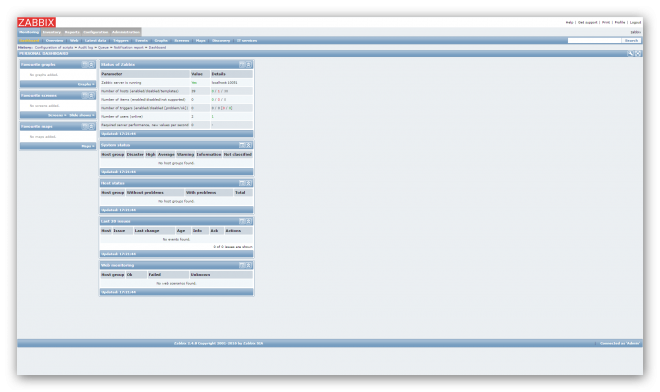Go to Overview in the submenu
Screen dimensions: 660x392
pyautogui.click(x=54, y=40)
